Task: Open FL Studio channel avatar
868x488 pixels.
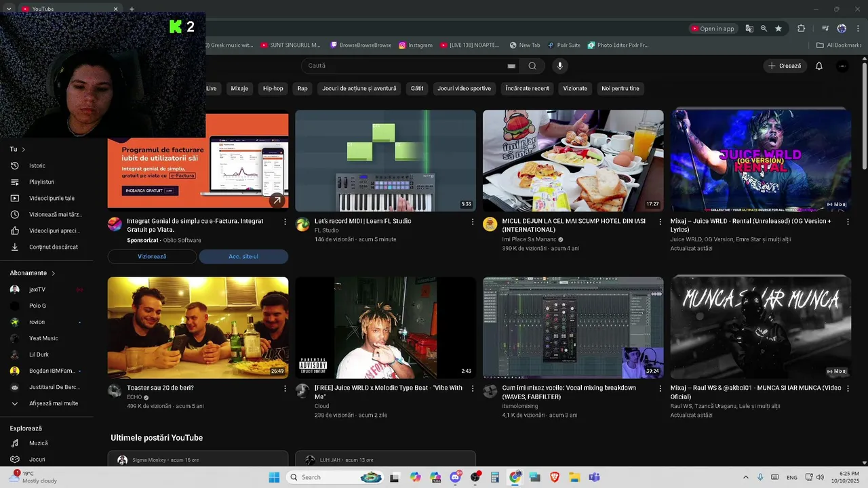Action: coord(302,224)
